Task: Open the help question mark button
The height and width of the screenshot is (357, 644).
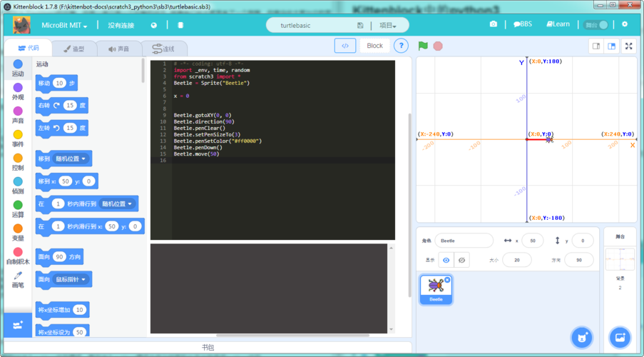Action: (402, 46)
